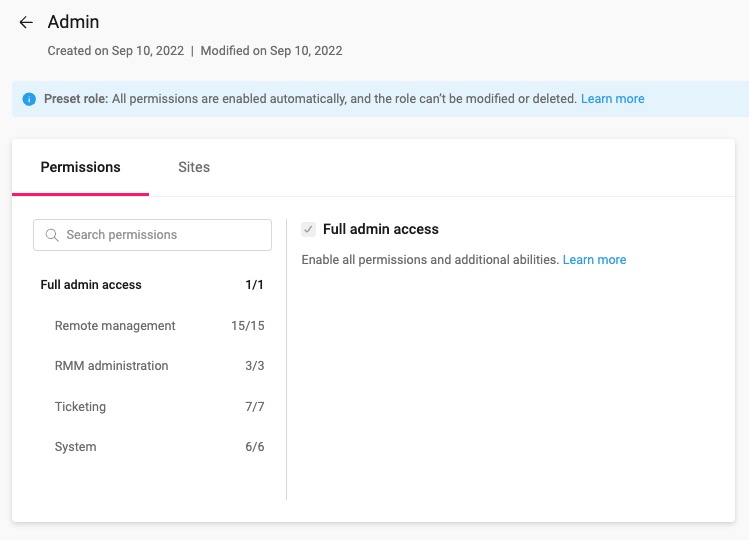
Task: Open Learn more link in Preset role banner
Action: (612, 99)
